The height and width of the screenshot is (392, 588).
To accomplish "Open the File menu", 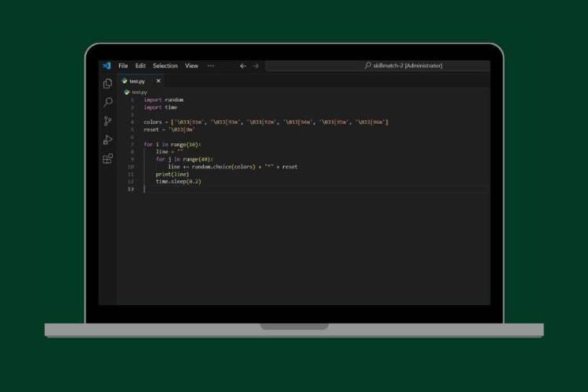I will (123, 66).
